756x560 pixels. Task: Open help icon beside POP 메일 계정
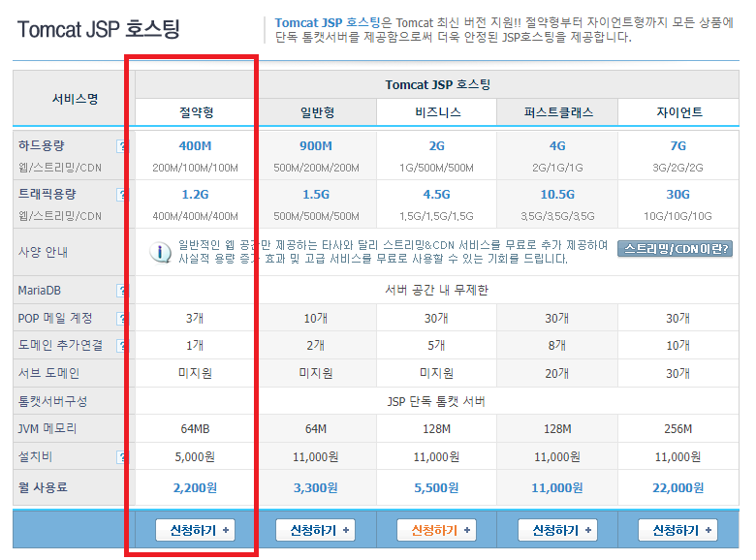[x=122, y=318]
